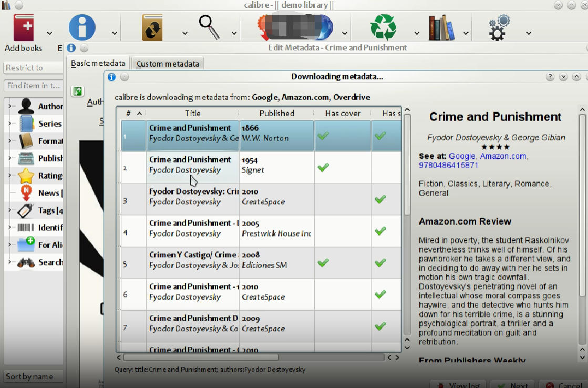Screen dimensions: 588x388
Task: Open the Google link in See at
Action: pos(462,156)
